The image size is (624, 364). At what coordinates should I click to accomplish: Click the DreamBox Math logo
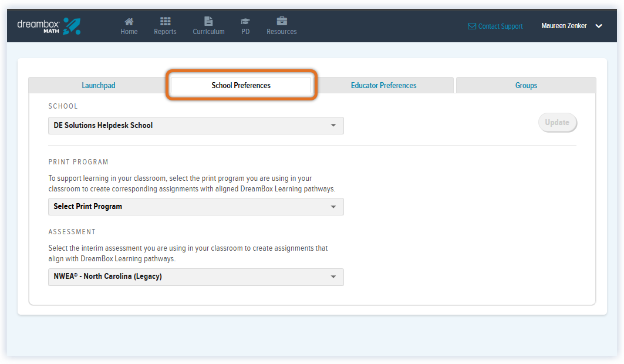pos(49,26)
